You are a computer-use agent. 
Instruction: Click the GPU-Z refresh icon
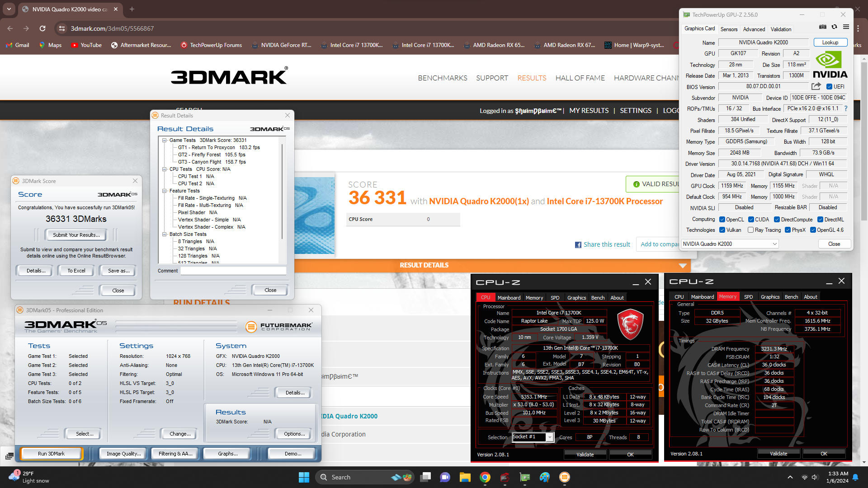tap(834, 27)
